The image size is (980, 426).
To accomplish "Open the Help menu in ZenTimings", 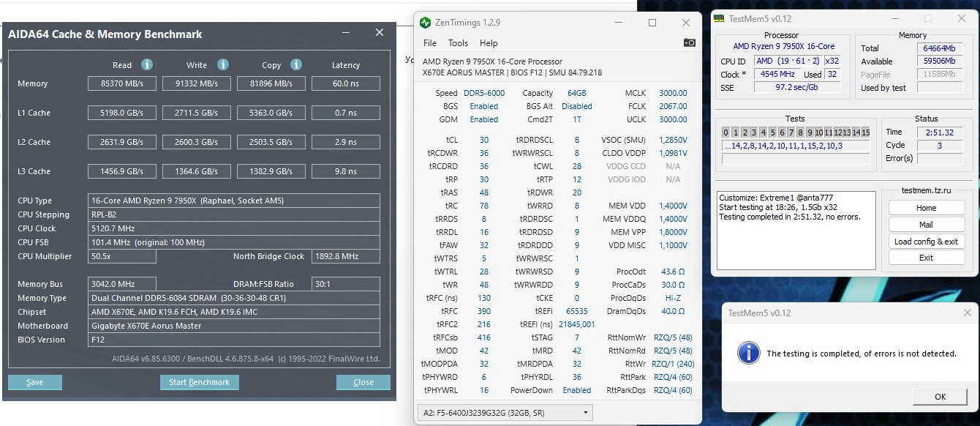I will pos(489,43).
